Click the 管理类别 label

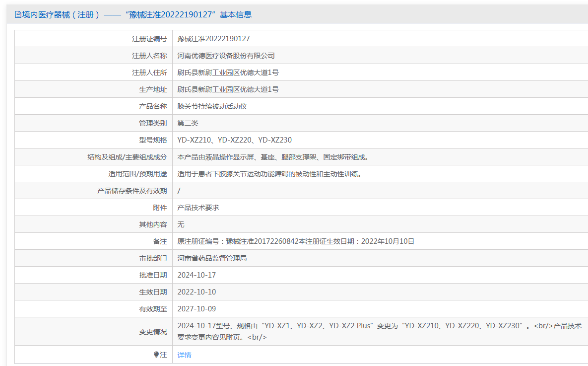tap(153, 123)
